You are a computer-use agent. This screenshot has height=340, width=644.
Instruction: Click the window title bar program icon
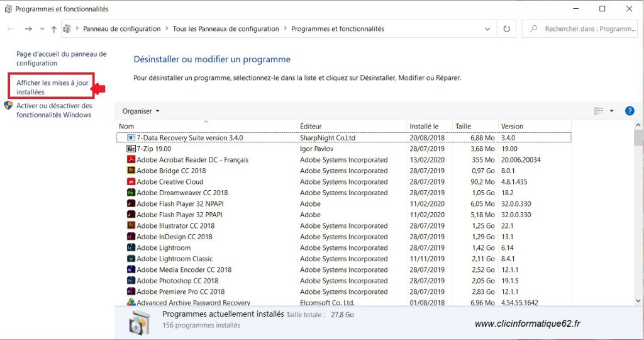pyautogui.click(x=8, y=9)
